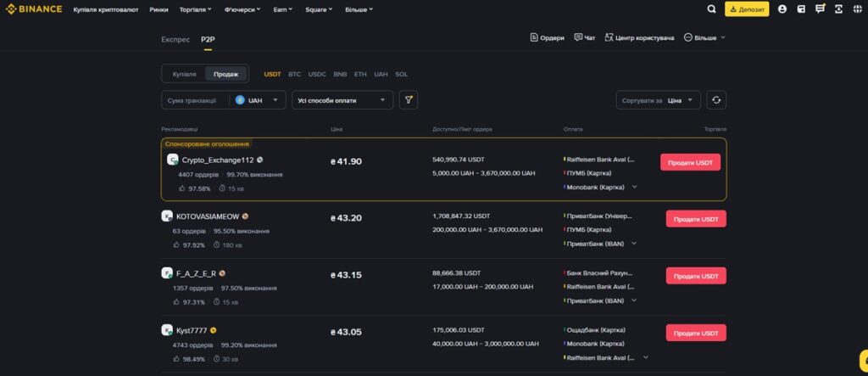
Task: Open the globe language icon
Action: coord(858,8)
